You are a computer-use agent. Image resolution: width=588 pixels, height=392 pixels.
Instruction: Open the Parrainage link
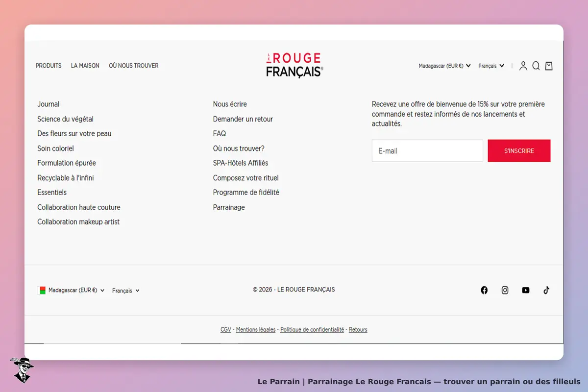(229, 207)
